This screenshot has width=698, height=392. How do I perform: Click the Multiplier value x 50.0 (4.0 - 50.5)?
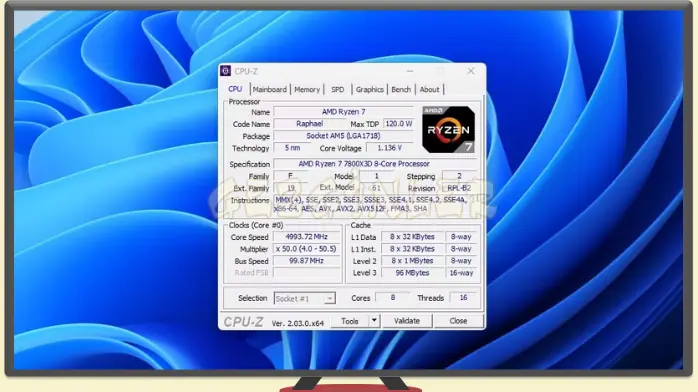(x=306, y=249)
